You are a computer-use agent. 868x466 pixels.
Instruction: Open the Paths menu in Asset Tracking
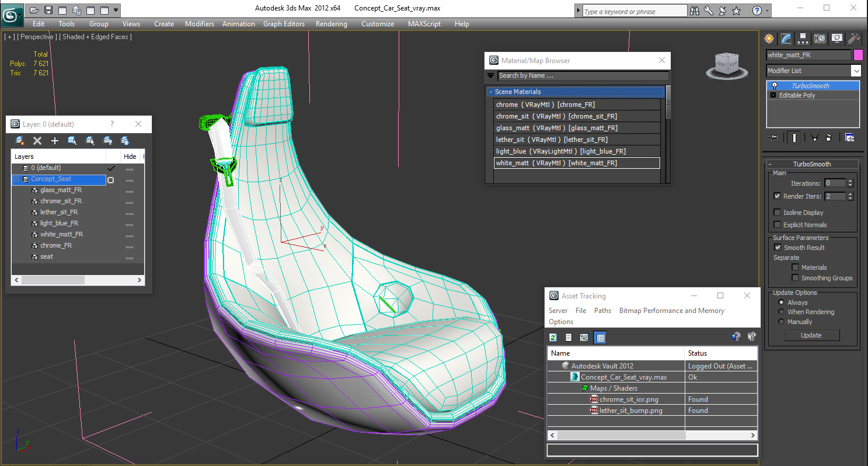602,311
